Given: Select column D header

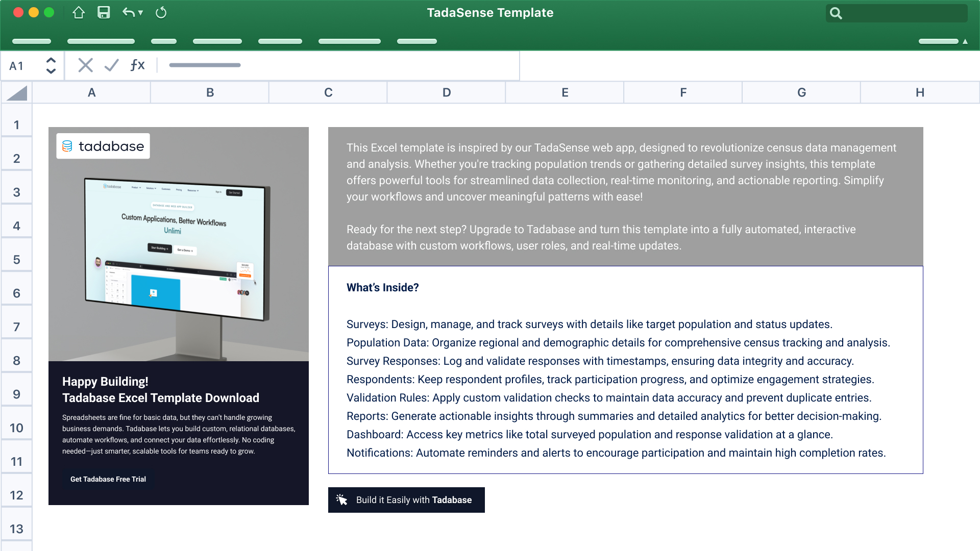Looking at the screenshot, I should pyautogui.click(x=447, y=93).
